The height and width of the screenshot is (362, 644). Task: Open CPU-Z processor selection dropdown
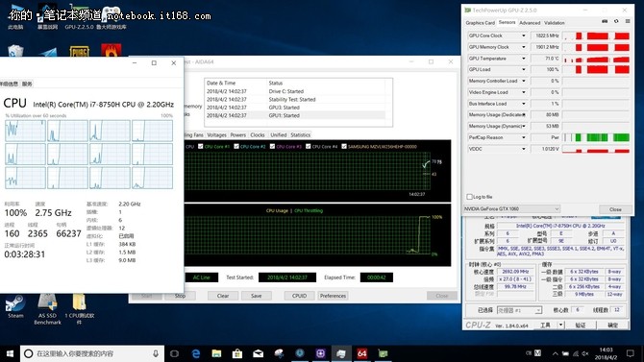(x=520, y=310)
